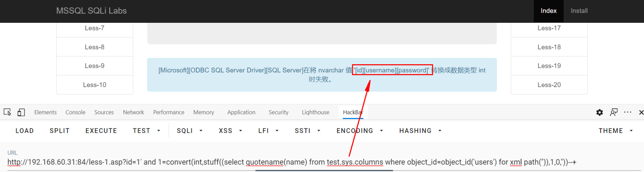Open lesson Less-17
Screen dimensions: 644x172
pos(549,28)
